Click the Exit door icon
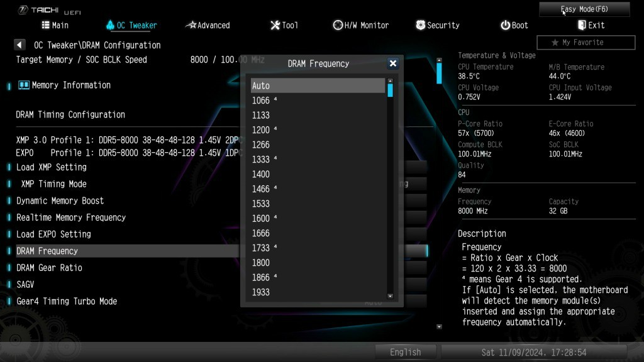This screenshot has width=644, height=362. (582, 25)
